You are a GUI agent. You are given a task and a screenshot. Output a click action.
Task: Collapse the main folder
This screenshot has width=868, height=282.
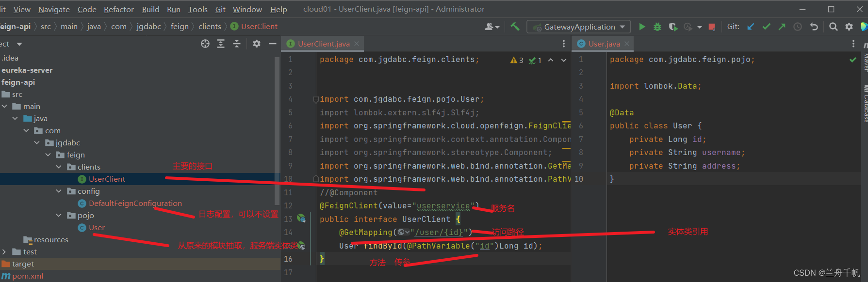coord(4,106)
